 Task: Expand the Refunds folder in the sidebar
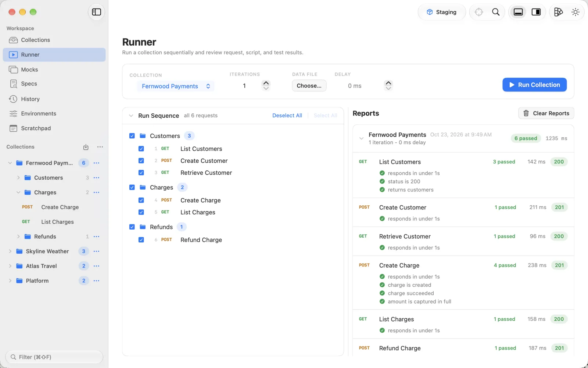click(x=18, y=237)
